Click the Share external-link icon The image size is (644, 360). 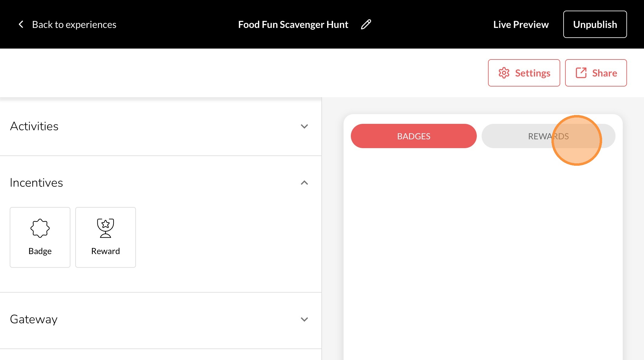[x=581, y=73]
